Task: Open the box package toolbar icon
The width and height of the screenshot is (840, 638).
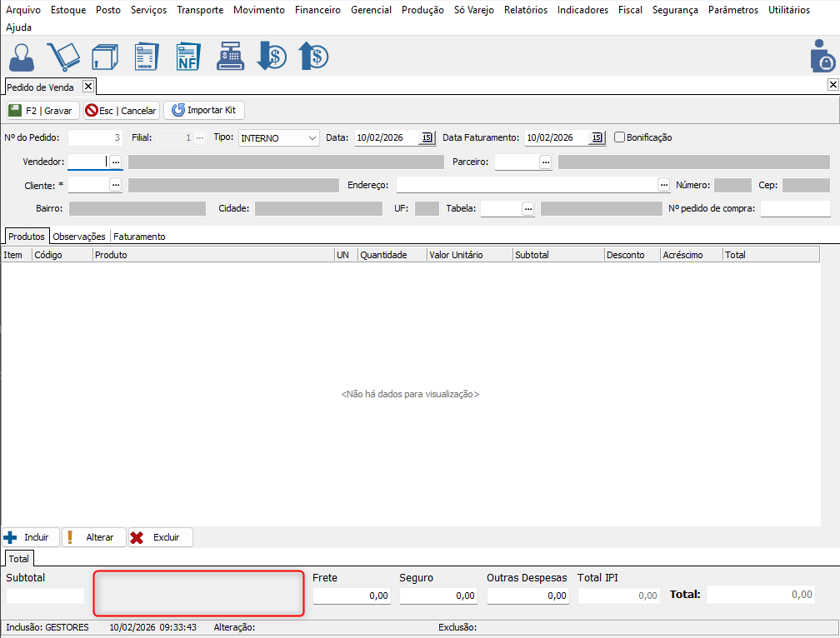Action: click(104, 57)
